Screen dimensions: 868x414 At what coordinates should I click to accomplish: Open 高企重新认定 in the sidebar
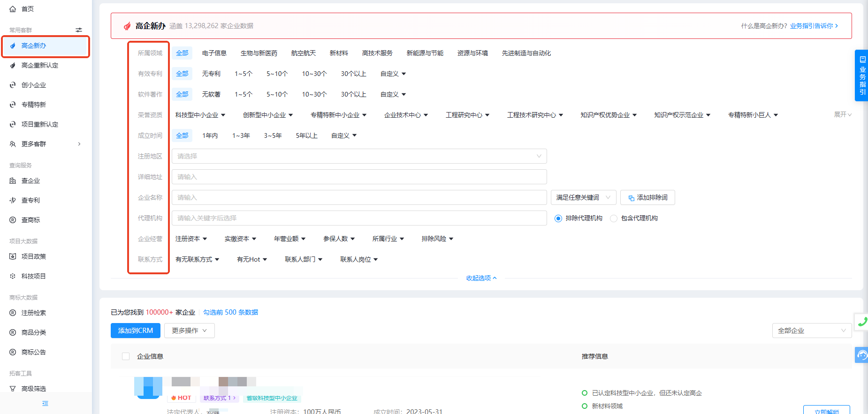pos(40,65)
